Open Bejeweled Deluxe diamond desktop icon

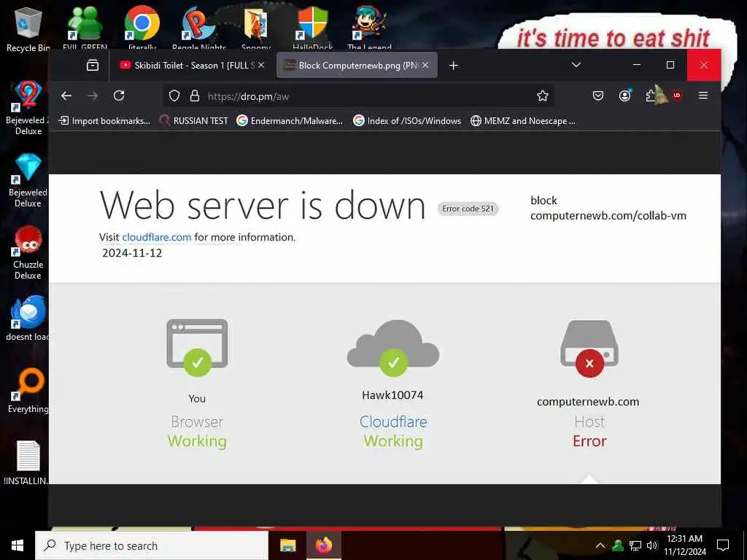28,180
